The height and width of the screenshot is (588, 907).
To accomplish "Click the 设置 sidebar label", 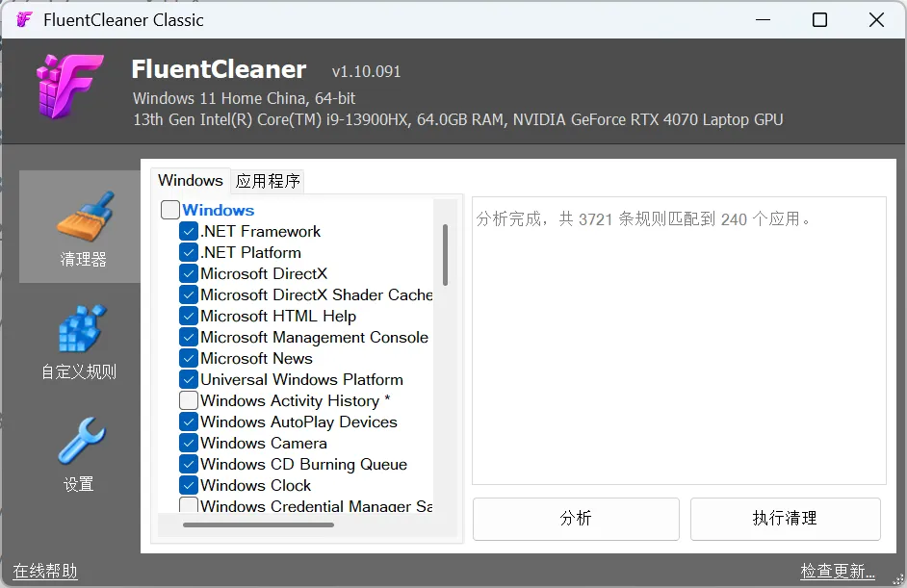I will coord(79,484).
